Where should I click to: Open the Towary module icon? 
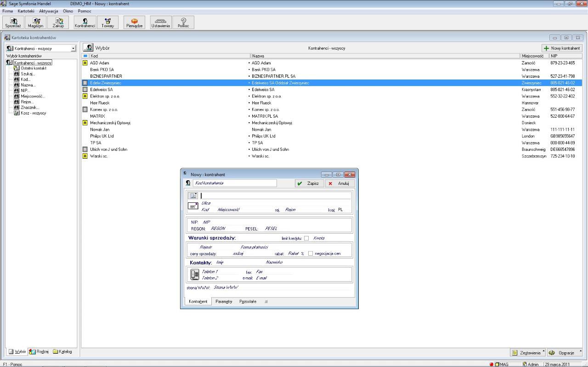pyautogui.click(x=107, y=22)
